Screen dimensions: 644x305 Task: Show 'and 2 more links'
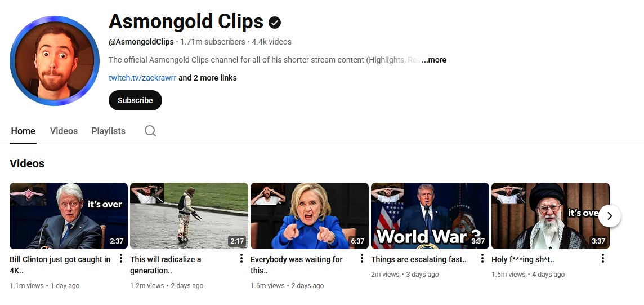pyautogui.click(x=207, y=78)
